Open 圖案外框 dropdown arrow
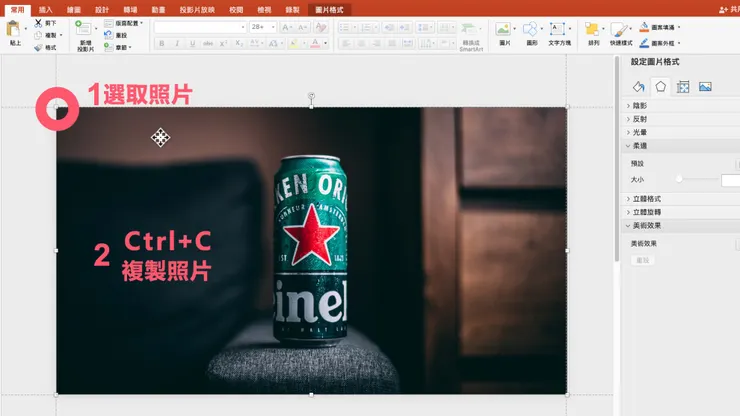 (x=679, y=43)
